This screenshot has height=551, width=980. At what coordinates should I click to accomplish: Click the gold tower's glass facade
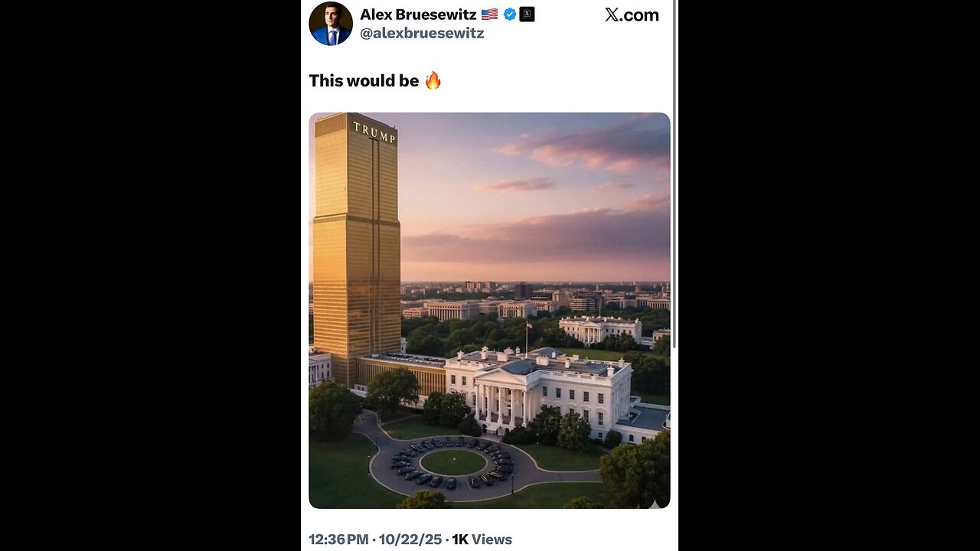coord(356,253)
